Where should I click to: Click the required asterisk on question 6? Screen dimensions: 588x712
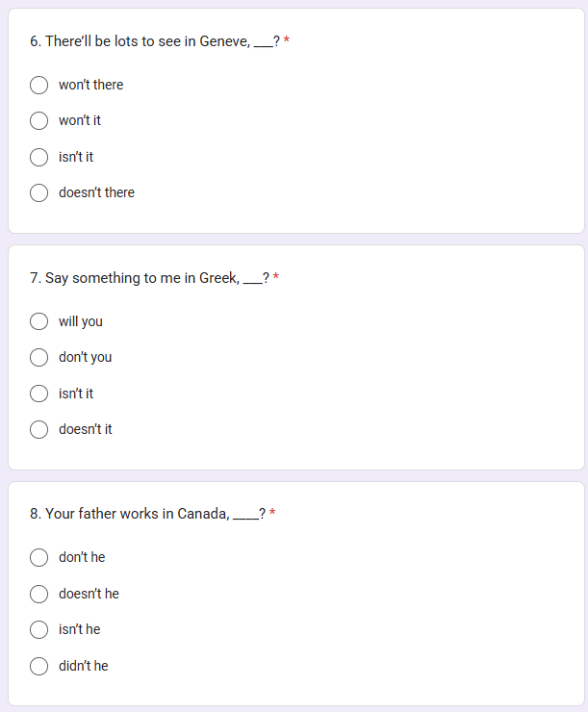point(287,40)
